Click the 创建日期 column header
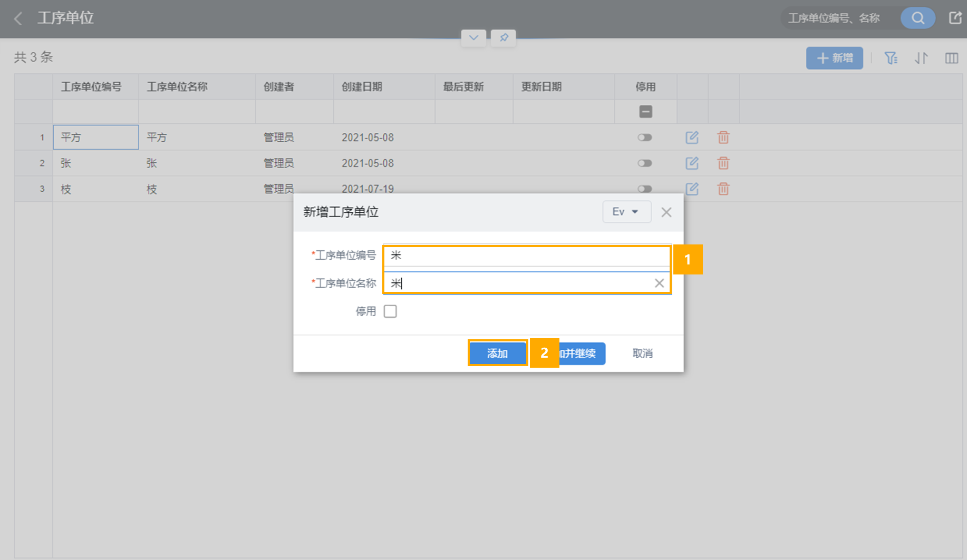Viewport: 967px width, 560px height. click(384, 87)
